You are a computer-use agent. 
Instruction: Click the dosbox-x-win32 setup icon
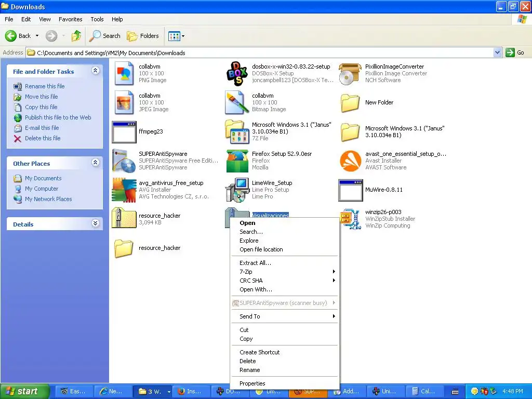237,73
